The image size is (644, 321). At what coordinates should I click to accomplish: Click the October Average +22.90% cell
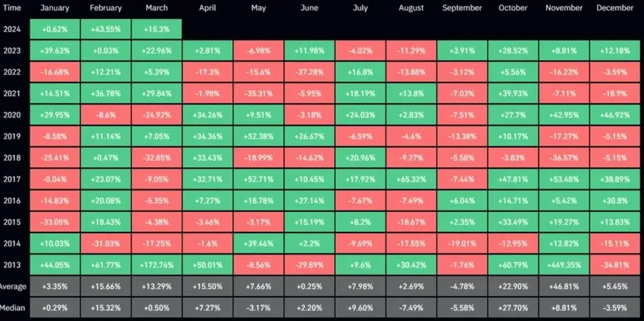coord(513,286)
